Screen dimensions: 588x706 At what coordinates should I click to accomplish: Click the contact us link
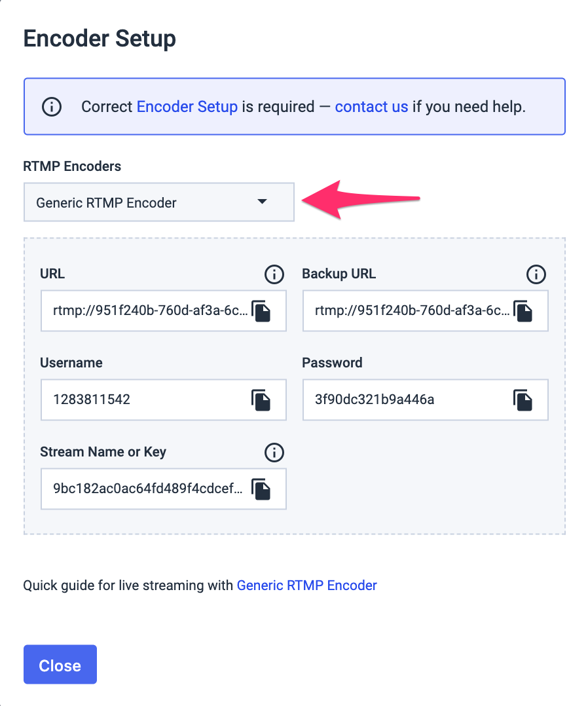click(371, 107)
